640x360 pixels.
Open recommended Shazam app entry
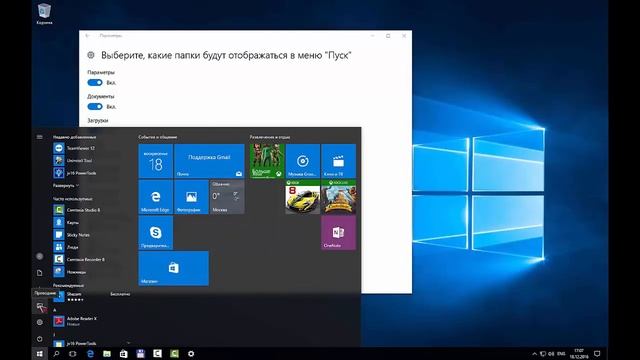point(92,296)
